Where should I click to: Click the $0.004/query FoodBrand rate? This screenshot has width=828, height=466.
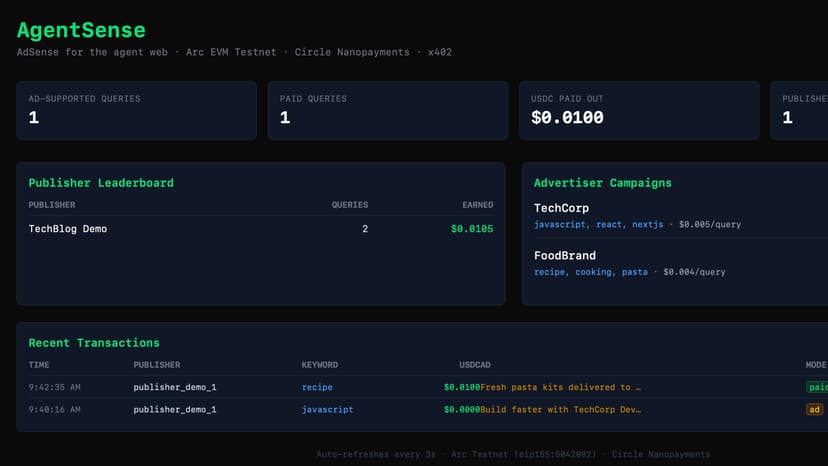694,272
